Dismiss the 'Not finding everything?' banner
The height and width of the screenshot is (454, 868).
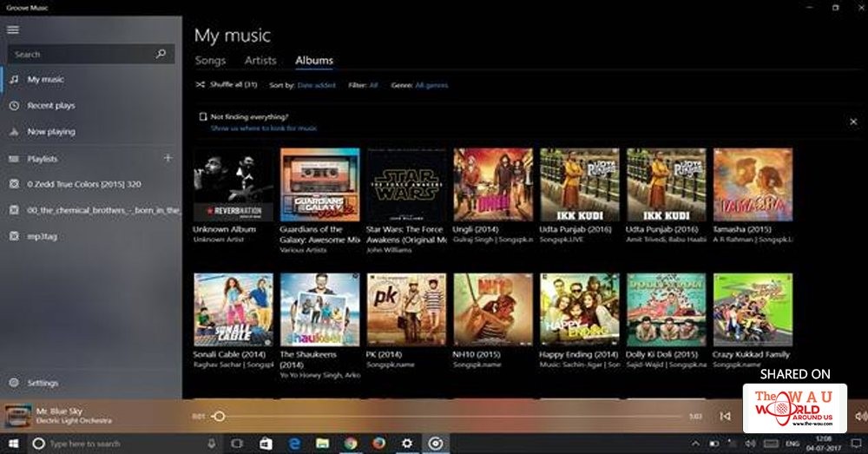coord(852,122)
